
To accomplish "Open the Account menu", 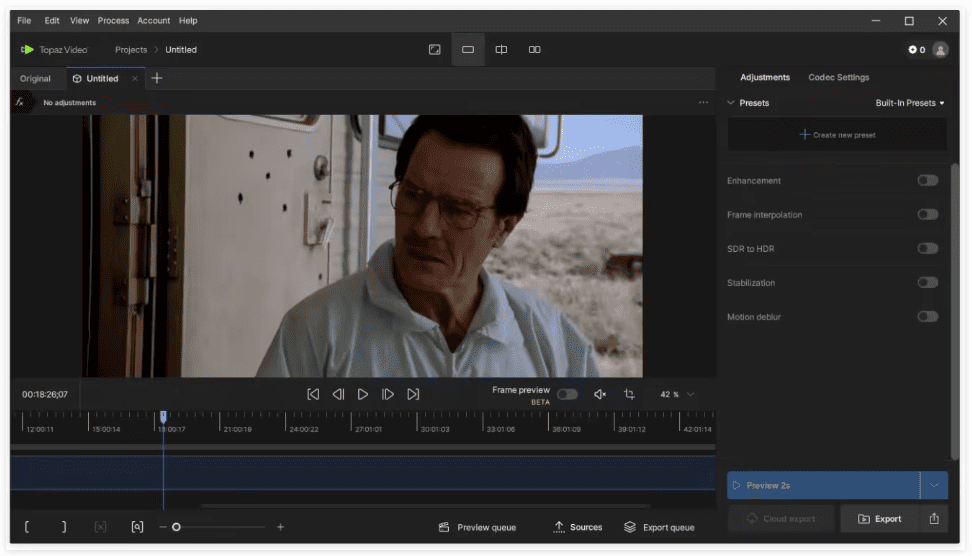I will (154, 20).
